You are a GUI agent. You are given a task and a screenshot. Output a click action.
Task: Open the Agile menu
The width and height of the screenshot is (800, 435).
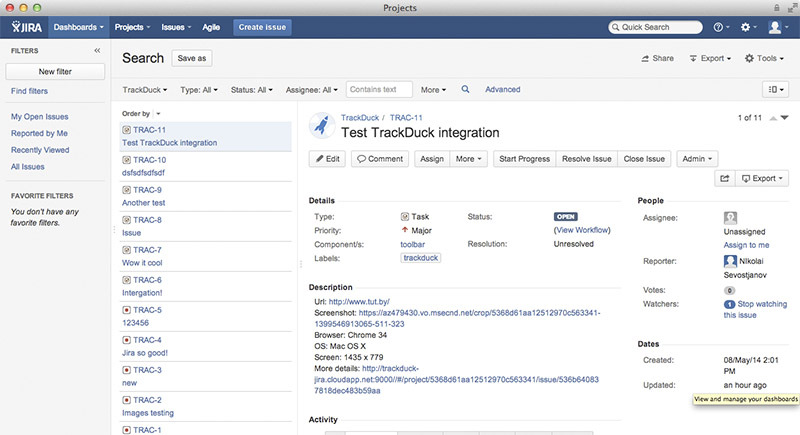tap(211, 27)
